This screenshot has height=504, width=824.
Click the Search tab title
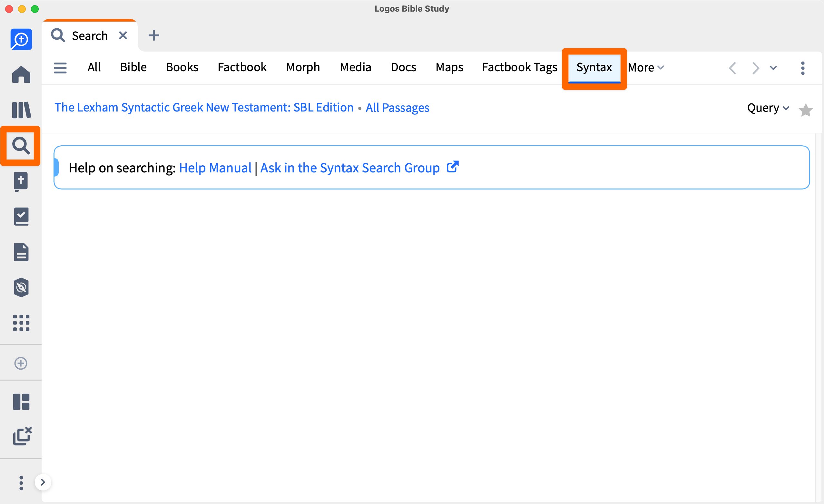pyautogui.click(x=90, y=35)
